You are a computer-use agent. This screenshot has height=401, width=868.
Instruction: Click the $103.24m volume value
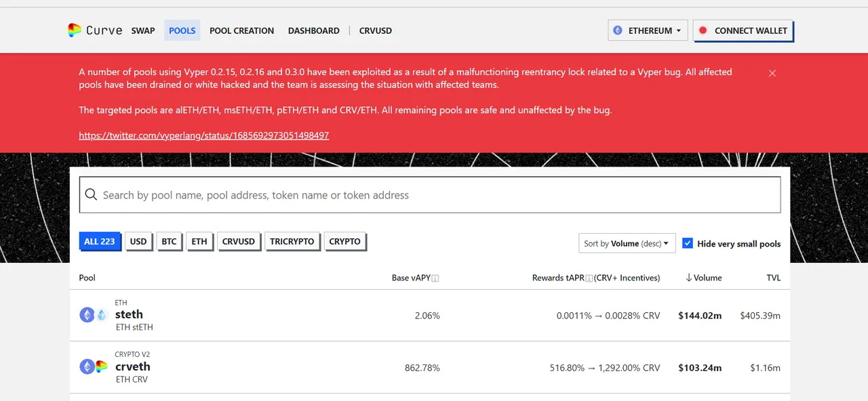[700, 368]
